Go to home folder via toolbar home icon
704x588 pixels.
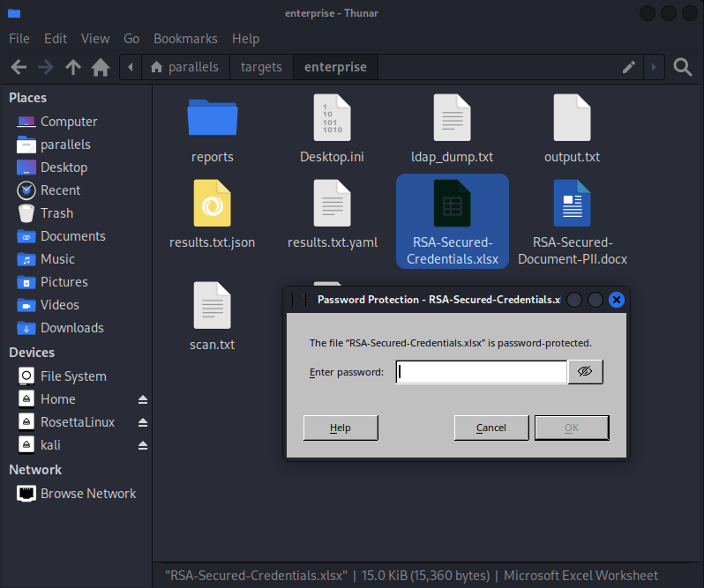tap(101, 67)
